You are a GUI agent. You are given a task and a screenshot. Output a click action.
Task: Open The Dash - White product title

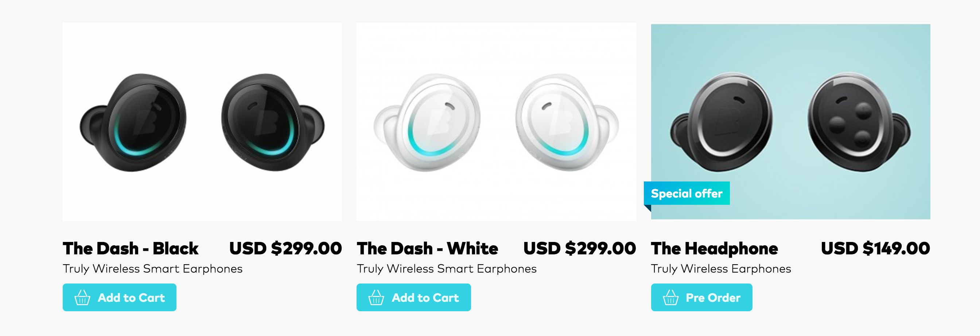click(427, 249)
